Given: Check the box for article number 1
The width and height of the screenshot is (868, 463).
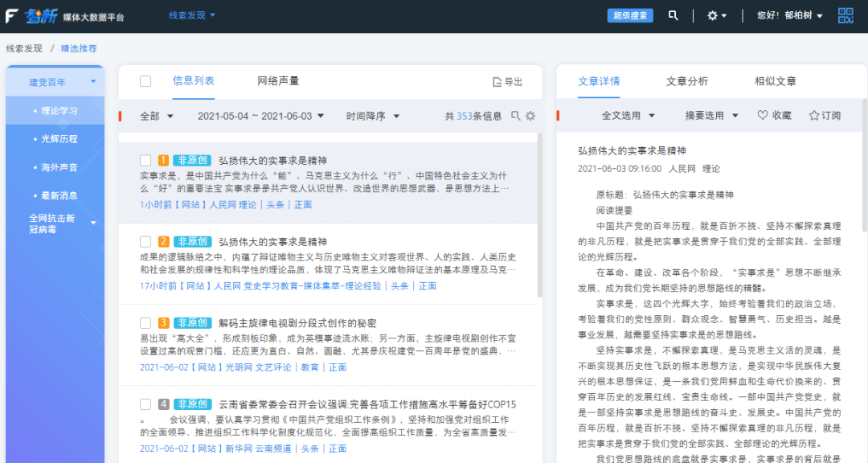Looking at the screenshot, I should [x=145, y=160].
